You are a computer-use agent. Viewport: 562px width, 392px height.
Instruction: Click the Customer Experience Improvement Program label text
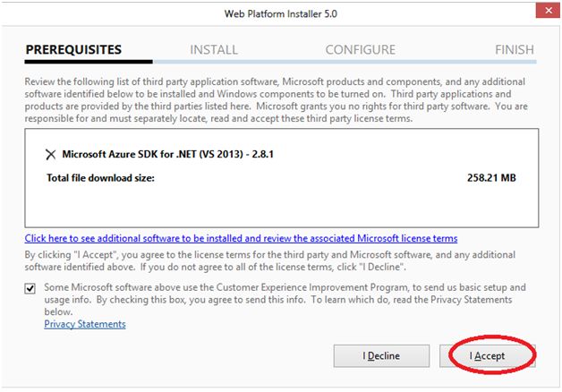[285, 299]
